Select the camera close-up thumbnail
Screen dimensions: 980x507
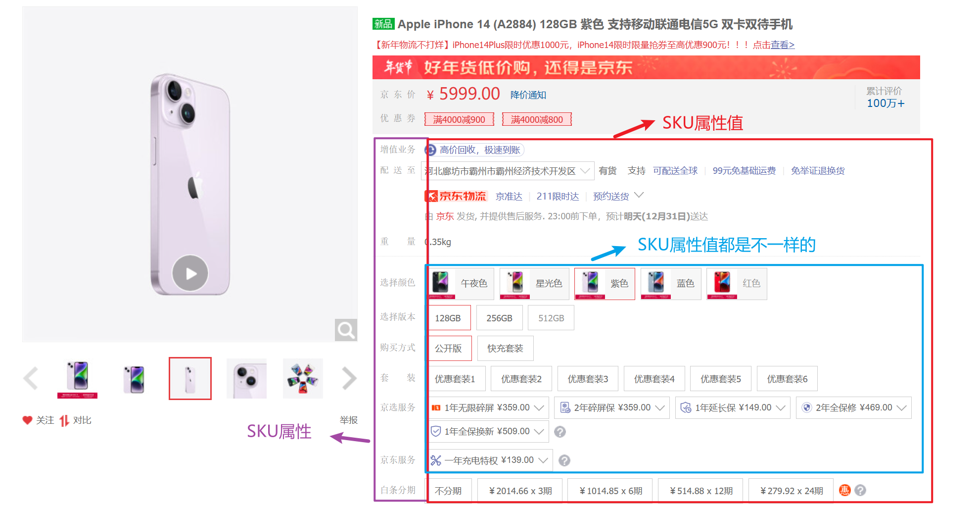tap(246, 379)
